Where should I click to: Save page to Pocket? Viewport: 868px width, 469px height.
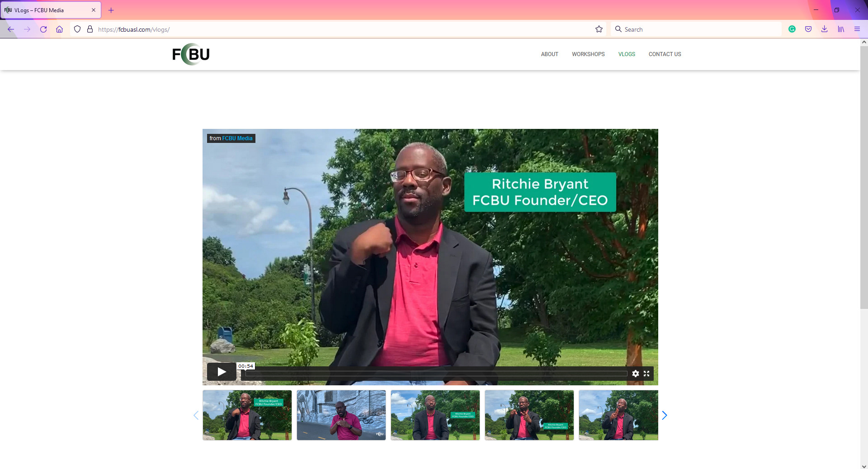[x=808, y=29]
